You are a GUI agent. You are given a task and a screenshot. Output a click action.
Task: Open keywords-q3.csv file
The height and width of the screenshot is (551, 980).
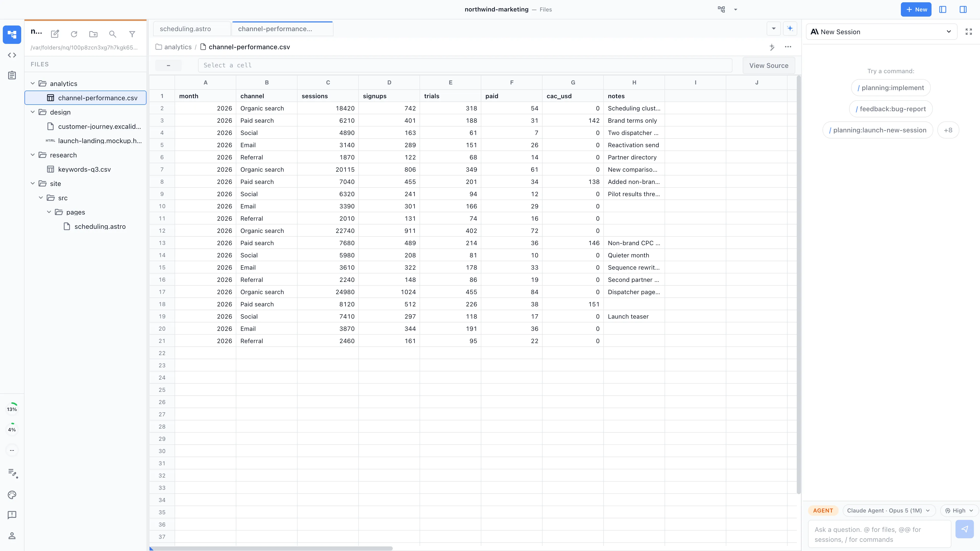(85, 169)
